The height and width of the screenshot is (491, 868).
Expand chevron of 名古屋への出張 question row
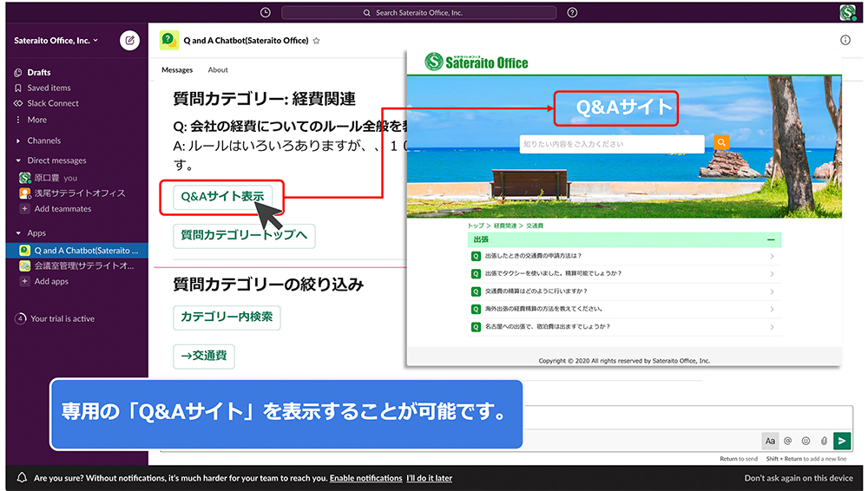pos(772,327)
